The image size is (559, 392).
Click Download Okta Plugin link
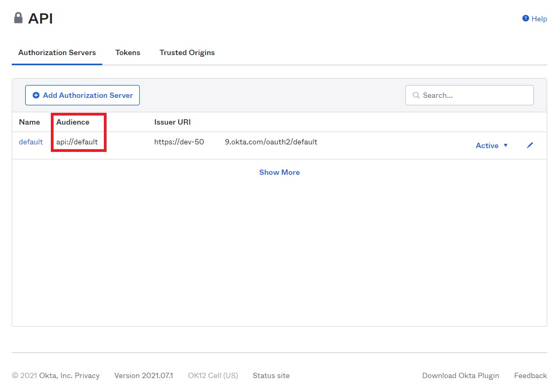(460, 375)
